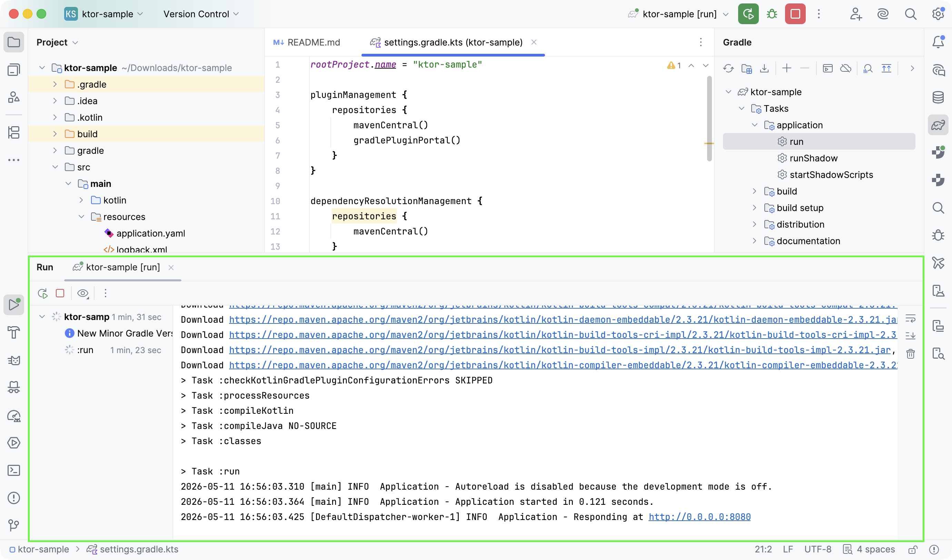The width and height of the screenshot is (952, 560).
Task: Stop the process in Run panel toolbar
Action: pyautogui.click(x=60, y=293)
